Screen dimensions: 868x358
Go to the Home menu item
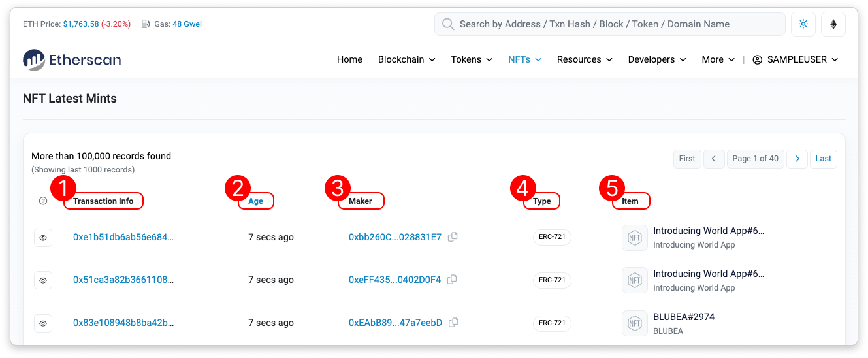[x=349, y=59]
